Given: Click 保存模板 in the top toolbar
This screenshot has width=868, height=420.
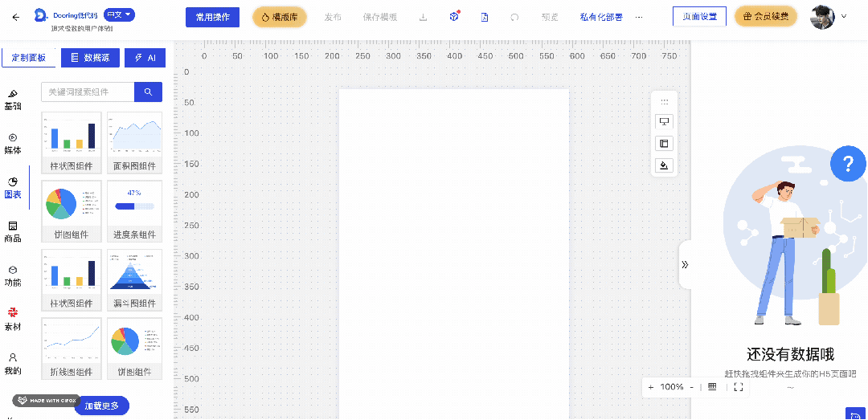Looking at the screenshot, I should tap(379, 17).
